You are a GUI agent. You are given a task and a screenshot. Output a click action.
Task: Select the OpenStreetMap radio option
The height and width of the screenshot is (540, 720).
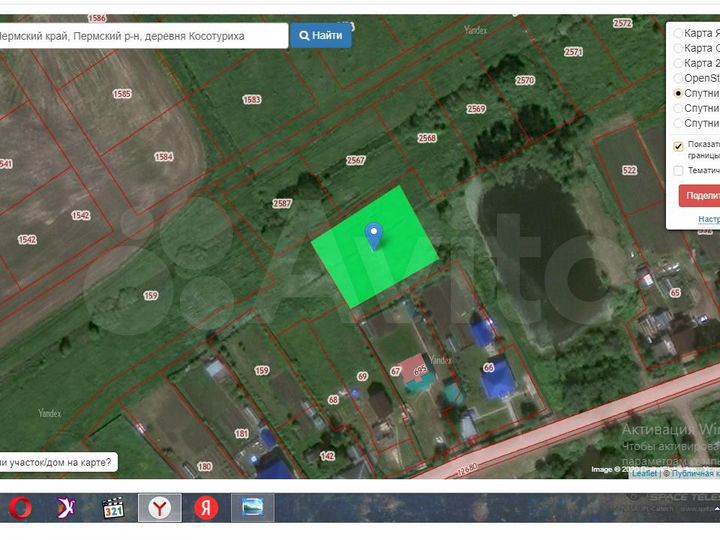click(678, 78)
